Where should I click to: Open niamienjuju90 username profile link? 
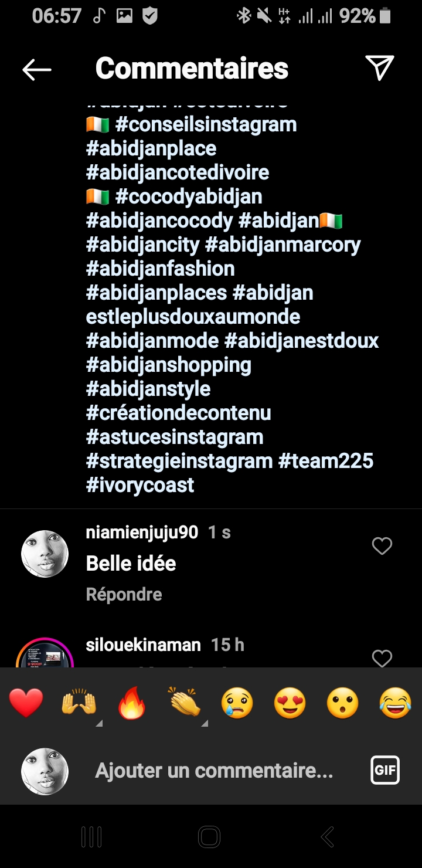click(142, 532)
